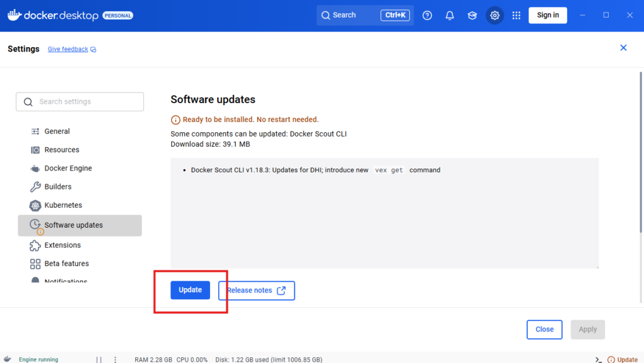Click the settings page vertical scrollbar
Viewport: 644px width, 363px height.
click(x=641, y=152)
